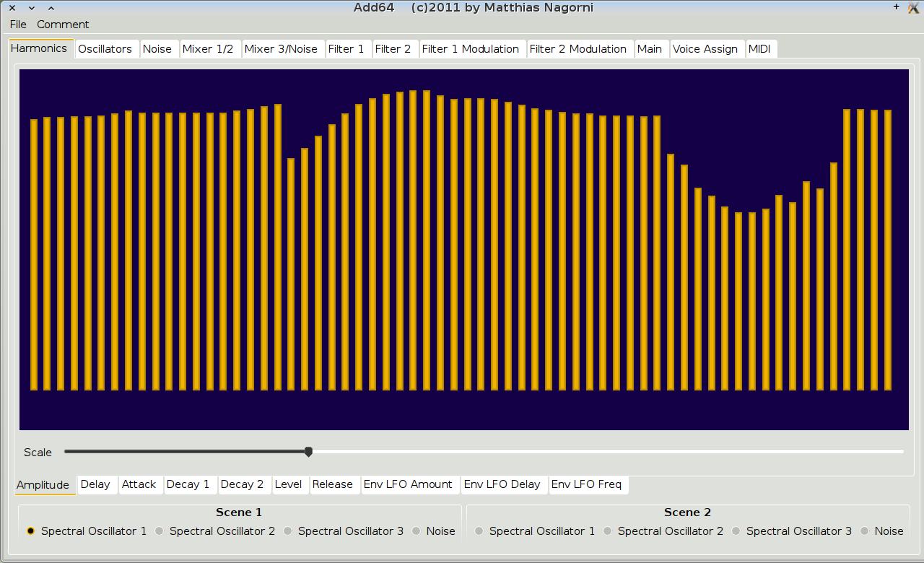This screenshot has width=924, height=563.
Task: Open the Comment menu
Action: coord(63,25)
